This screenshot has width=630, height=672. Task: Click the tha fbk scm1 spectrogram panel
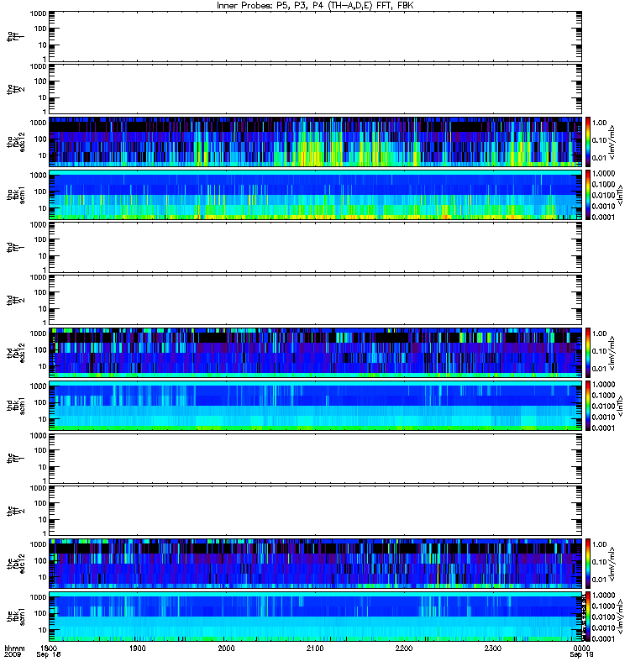click(316, 195)
